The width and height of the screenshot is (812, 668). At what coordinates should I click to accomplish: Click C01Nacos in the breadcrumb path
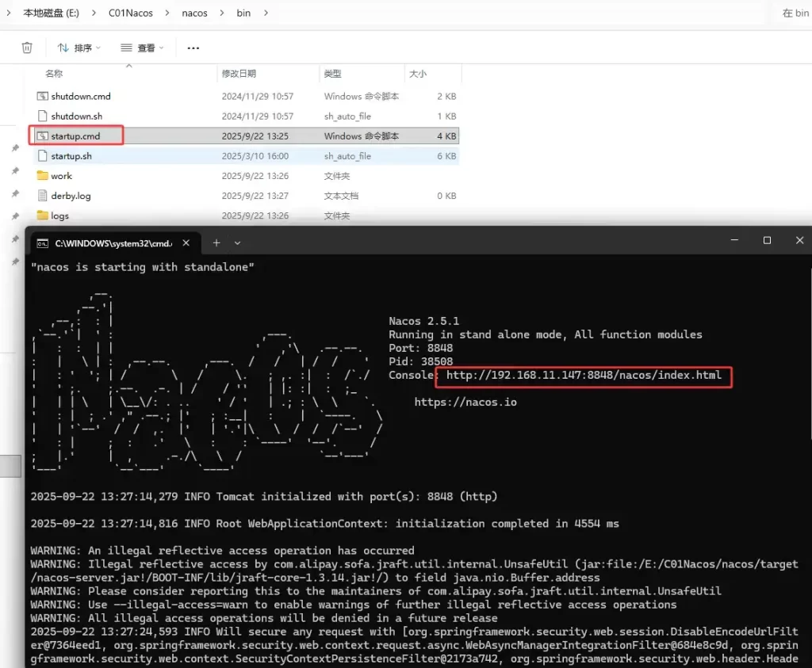click(x=131, y=13)
